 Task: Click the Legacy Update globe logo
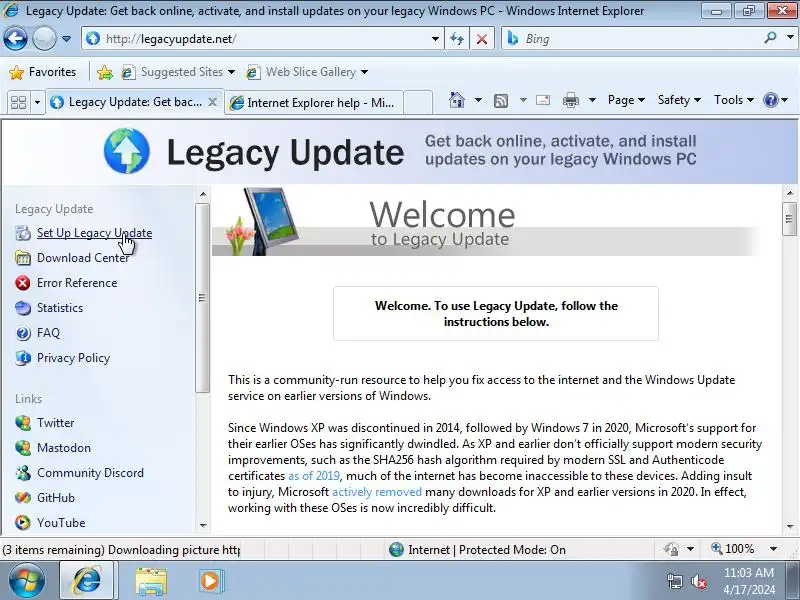pyautogui.click(x=127, y=151)
